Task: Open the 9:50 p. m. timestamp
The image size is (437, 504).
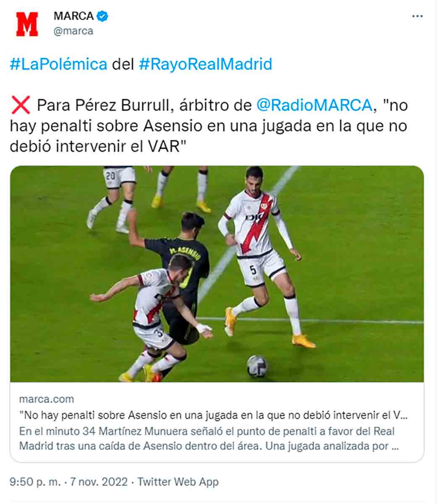Action: tap(35, 482)
